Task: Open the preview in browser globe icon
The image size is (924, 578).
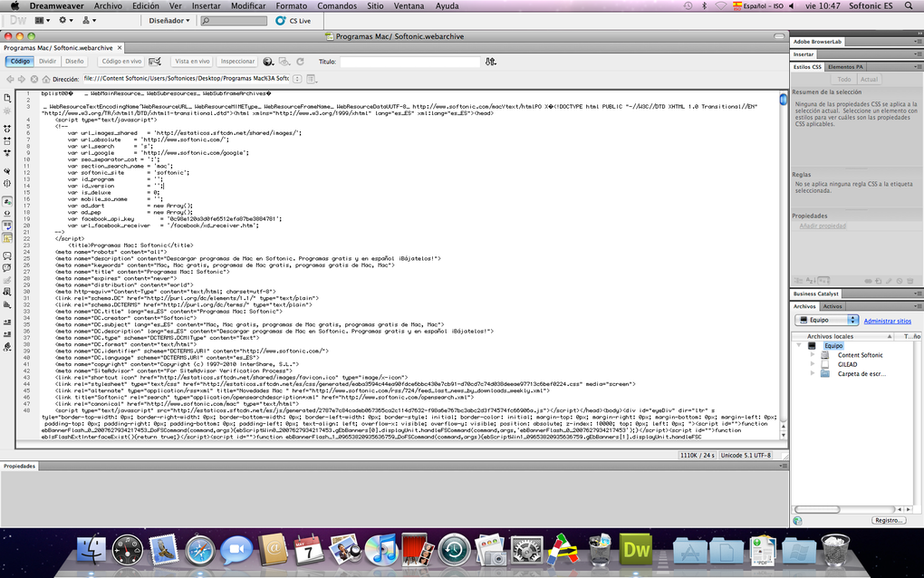Action: tap(268, 62)
